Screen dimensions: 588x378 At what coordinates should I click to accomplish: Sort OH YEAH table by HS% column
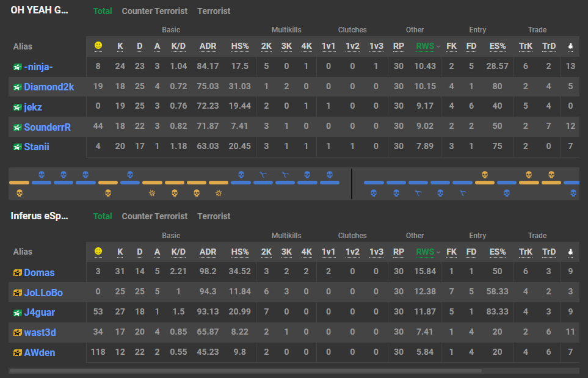click(x=240, y=46)
